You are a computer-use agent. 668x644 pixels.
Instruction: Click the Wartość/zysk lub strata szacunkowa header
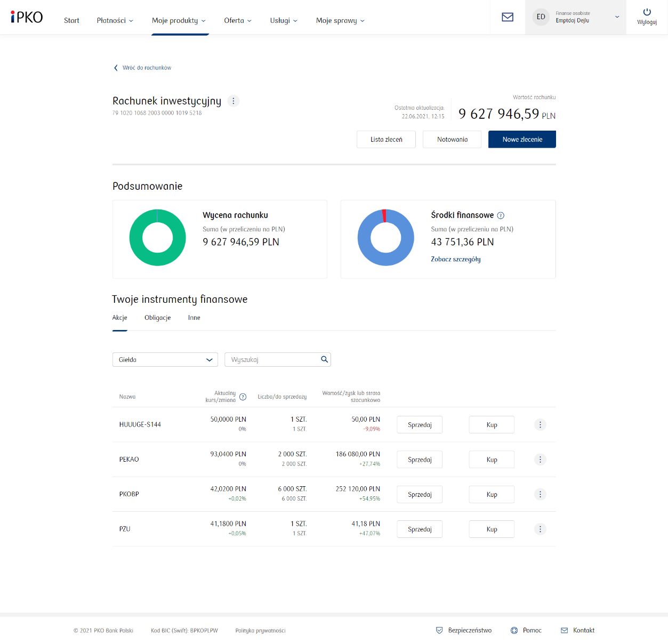pos(351,397)
